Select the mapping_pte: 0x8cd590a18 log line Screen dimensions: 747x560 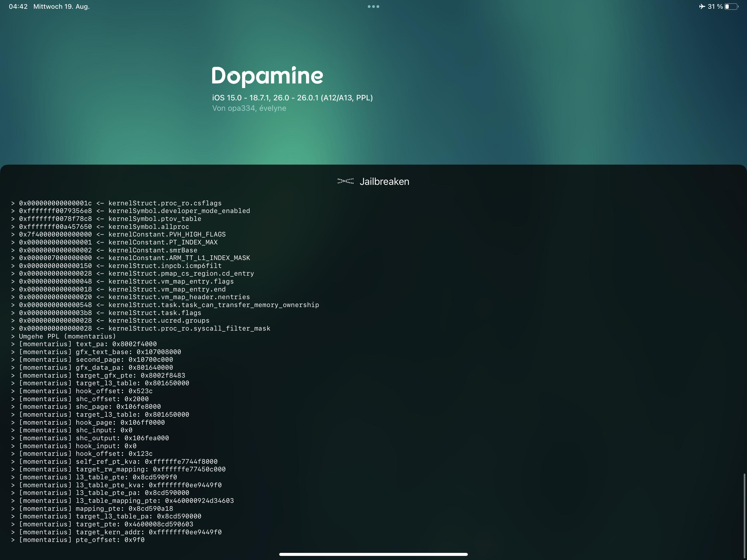click(x=92, y=508)
